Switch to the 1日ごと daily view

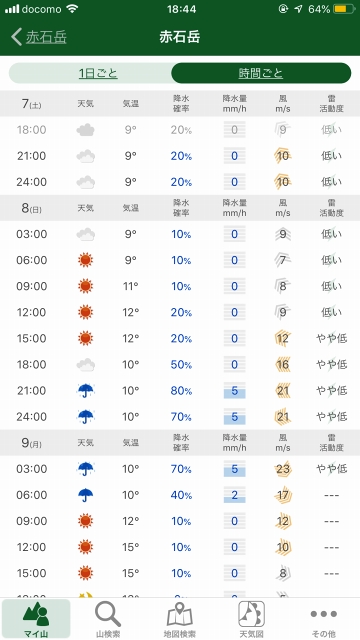click(98, 73)
